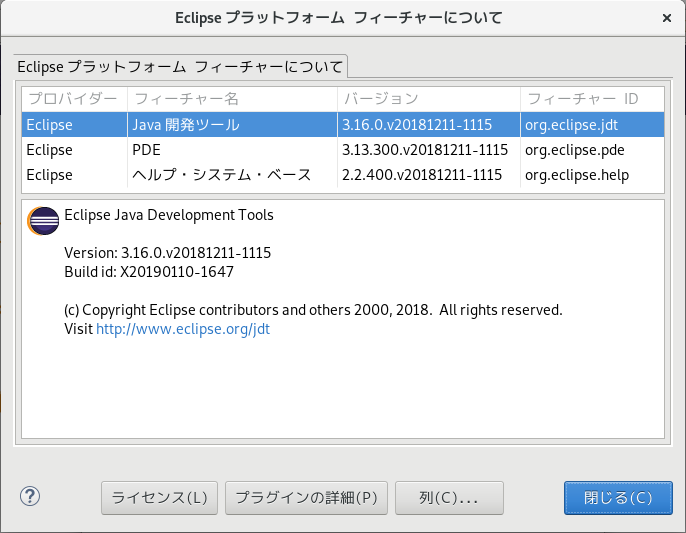Viewport: 686px width, 533px height.
Task: Sort by the フィーチャー名 column header
Action: [x=232, y=99]
